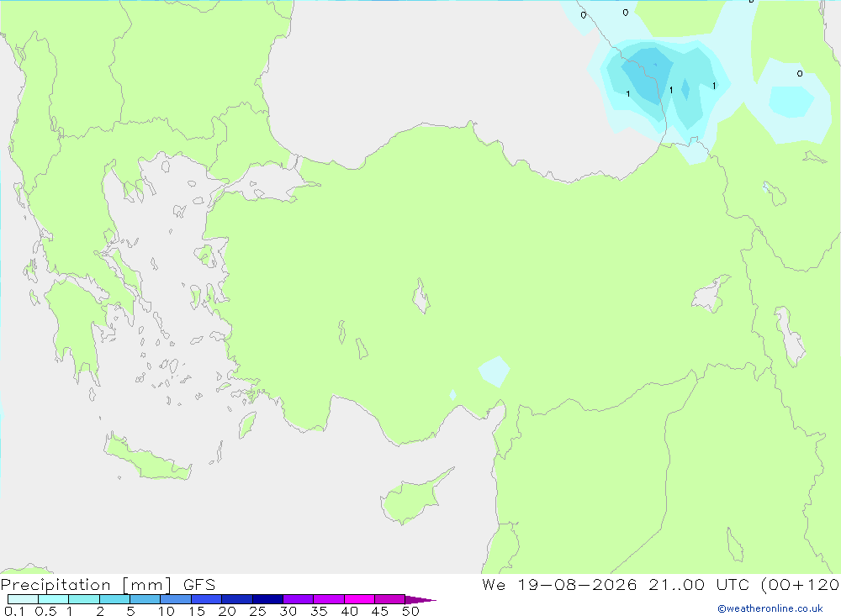Click the 'GFS' model label
841x616 pixels.
coord(199,584)
